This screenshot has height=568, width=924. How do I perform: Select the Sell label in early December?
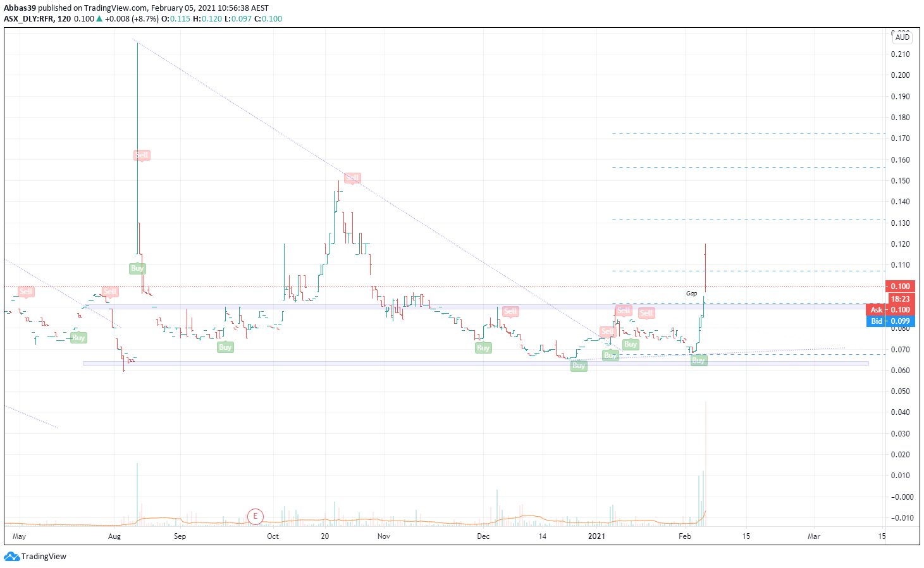[x=510, y=311]
